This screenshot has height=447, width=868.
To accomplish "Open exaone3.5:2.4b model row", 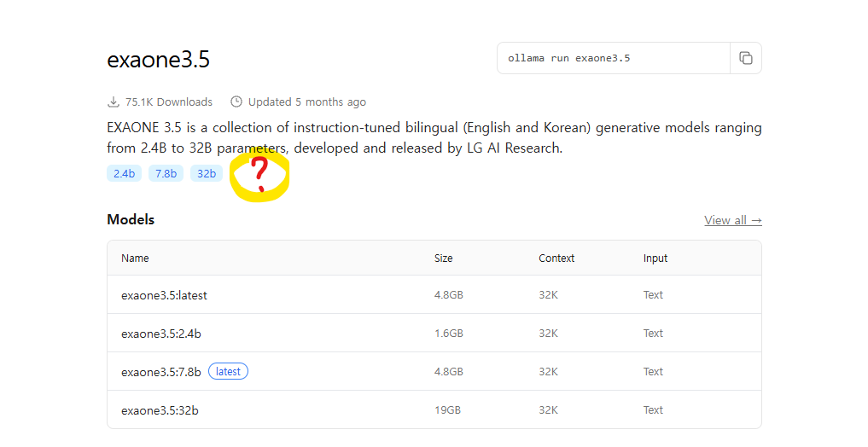I will [x=434, y=333].
